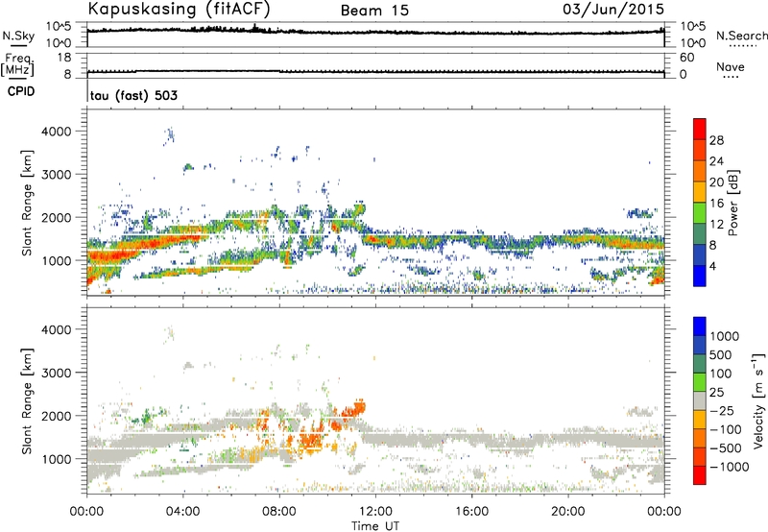Select the Freq. [MHz] axis label

coord(17,64)
